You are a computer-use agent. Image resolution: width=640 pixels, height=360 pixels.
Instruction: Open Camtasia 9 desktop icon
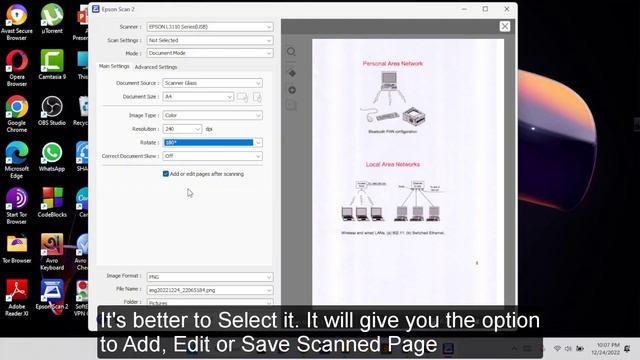click(x=52, y=64)
